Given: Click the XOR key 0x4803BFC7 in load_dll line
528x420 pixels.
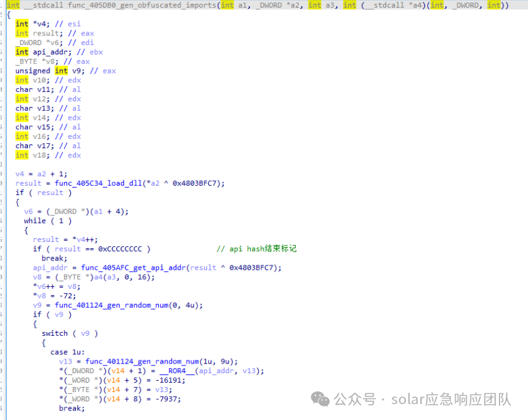Looking at the screenshot, I should coord(194,183).
